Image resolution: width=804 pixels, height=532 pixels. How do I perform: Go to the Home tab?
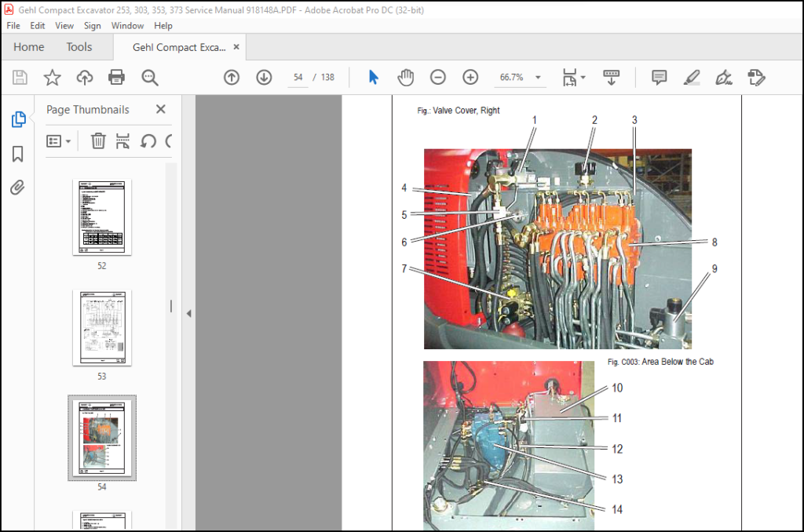point(29,47)
